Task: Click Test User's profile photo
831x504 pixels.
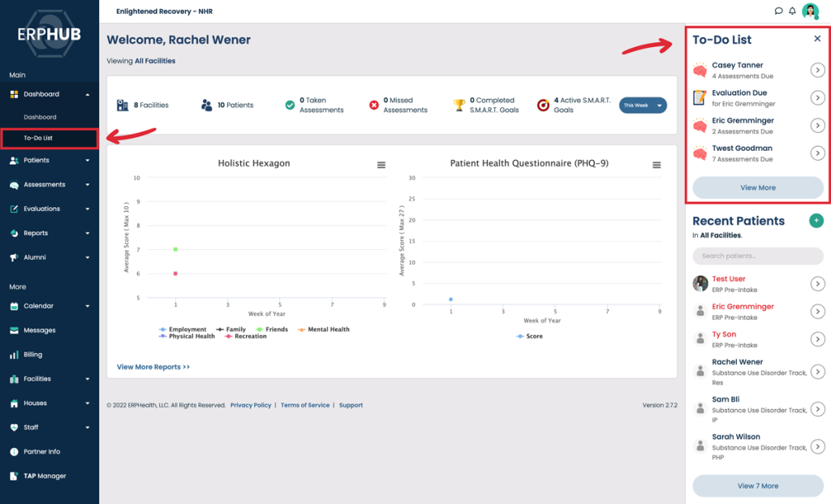Action: point(700,283)
